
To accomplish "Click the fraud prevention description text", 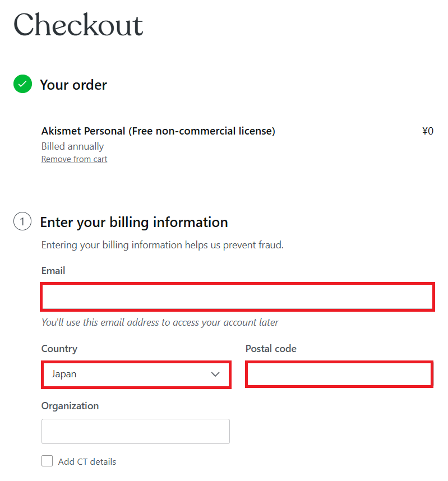I will point(163,245).
